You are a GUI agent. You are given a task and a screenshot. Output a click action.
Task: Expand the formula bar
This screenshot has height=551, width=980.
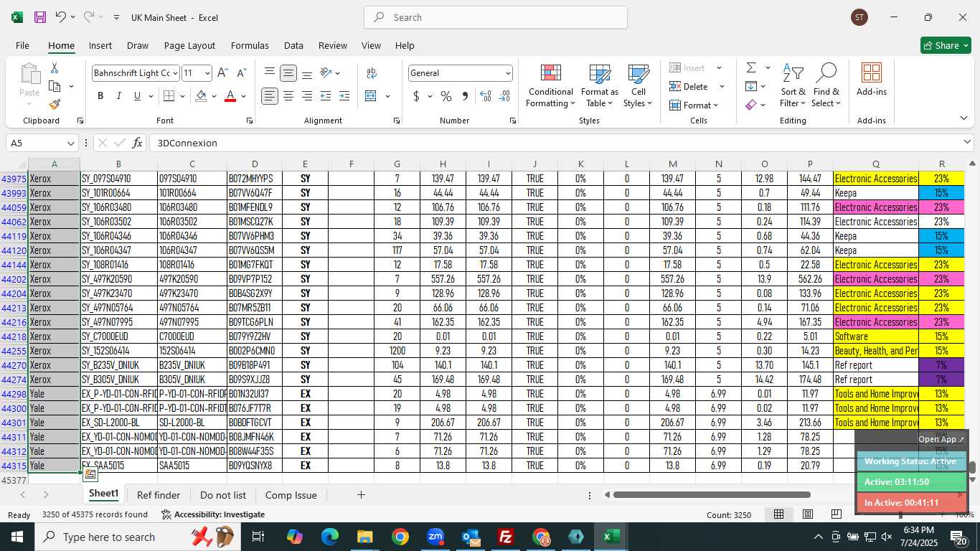[968, 143]
